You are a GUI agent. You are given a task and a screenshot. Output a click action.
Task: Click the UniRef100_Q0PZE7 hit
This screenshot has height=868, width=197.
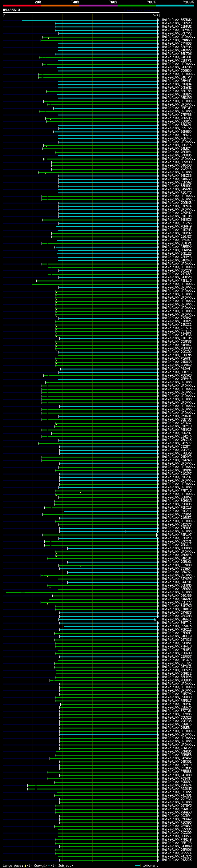[x=177, y=450]
